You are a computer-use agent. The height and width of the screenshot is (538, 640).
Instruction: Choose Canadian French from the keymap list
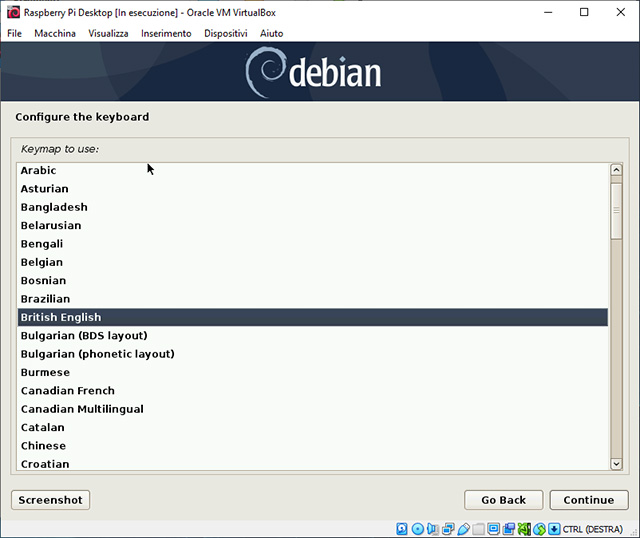click(67, 391)
